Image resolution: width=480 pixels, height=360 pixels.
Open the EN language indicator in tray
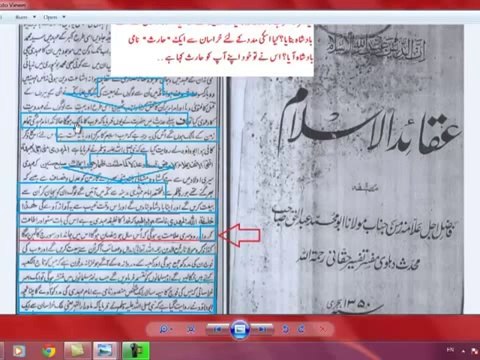click(x=450, y=350)
